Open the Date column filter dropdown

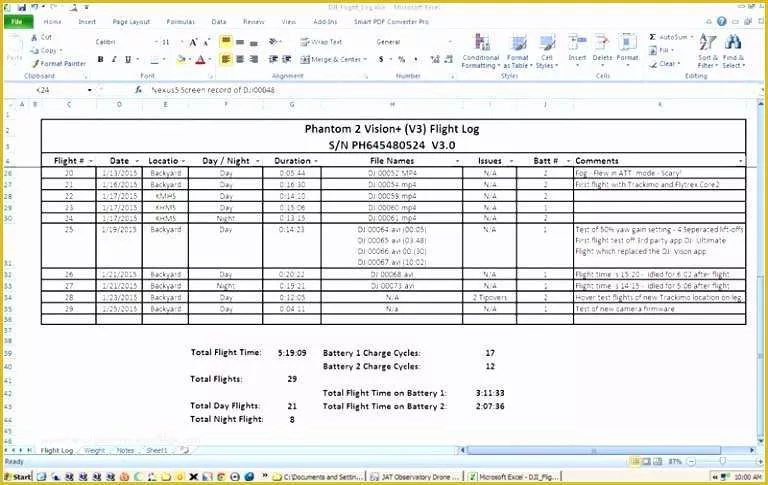(137, 161)
